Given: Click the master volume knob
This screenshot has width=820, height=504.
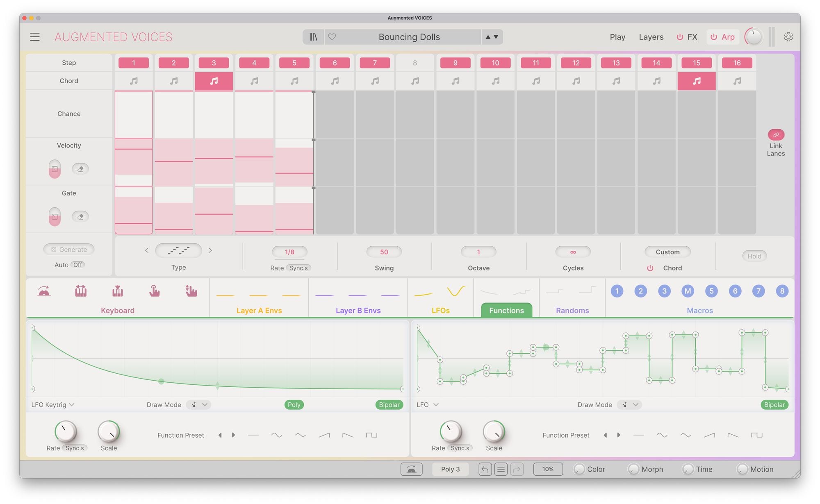Looking at the screenshot, I should tap(754, 37).
